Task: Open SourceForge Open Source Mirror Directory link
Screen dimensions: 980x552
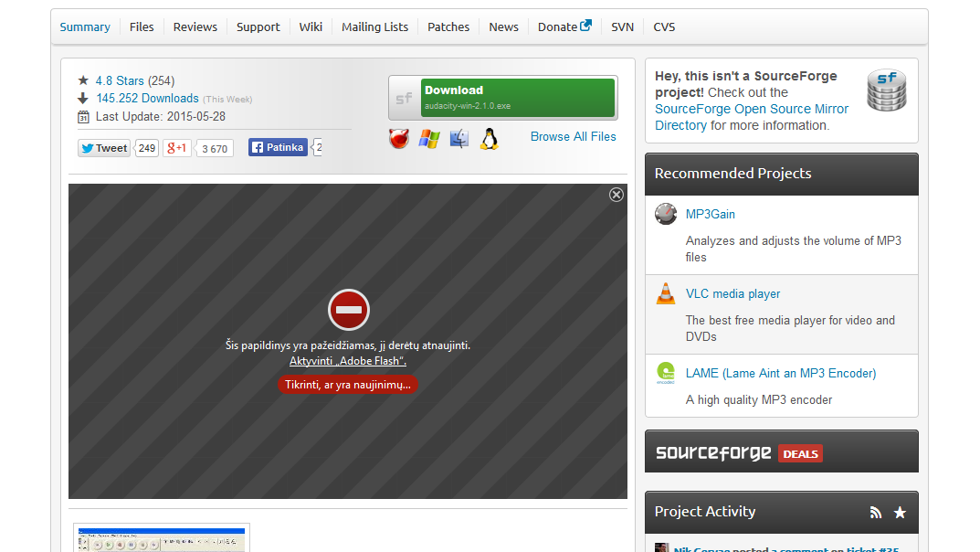Action: tap(752, 117)
